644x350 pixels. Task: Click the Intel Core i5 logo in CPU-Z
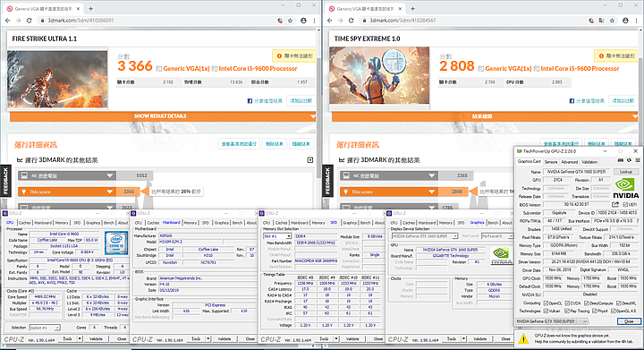(116, 243)
